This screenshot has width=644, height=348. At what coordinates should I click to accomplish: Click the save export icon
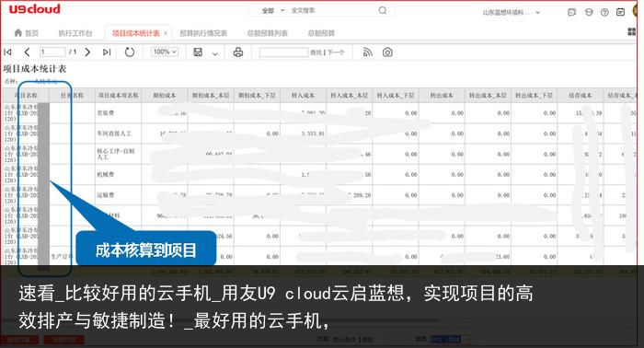coord(198,52)
